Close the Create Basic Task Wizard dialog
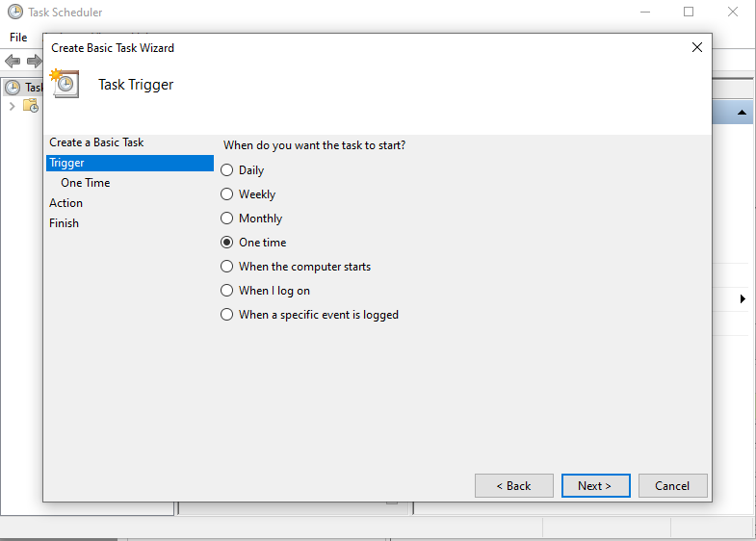 [696, 47]
